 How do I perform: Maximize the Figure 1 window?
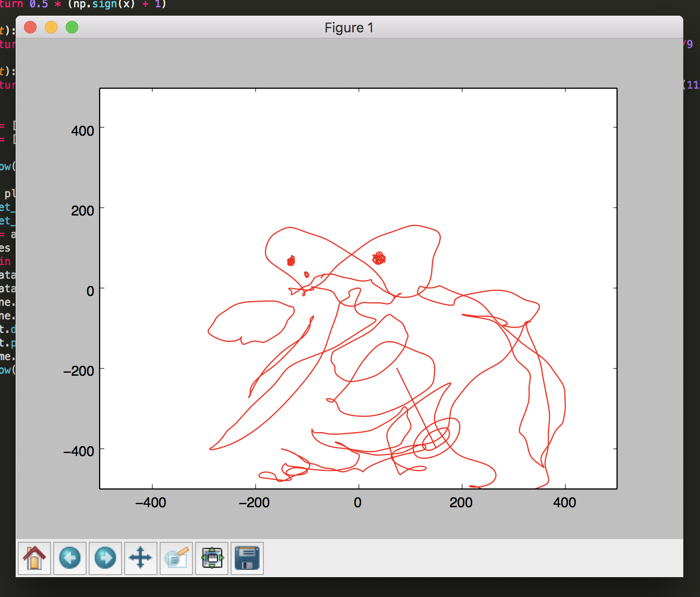[x=72, y=27]
